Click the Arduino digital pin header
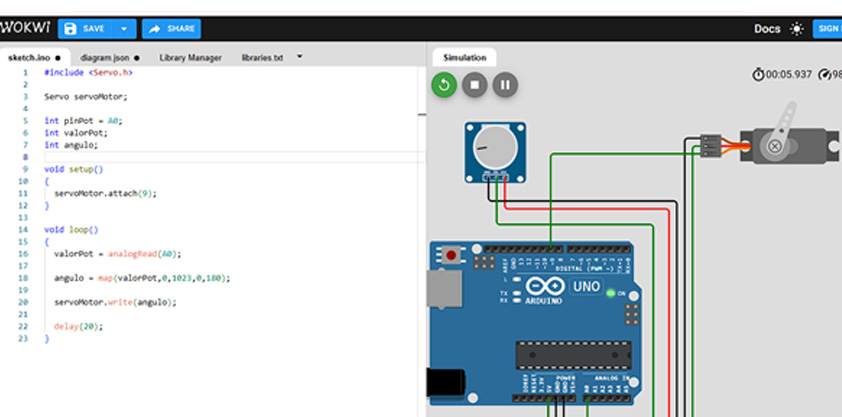Image resolution: width=842 pixels, height=417 pixels. pyautogui.click(x=557, y=249)
